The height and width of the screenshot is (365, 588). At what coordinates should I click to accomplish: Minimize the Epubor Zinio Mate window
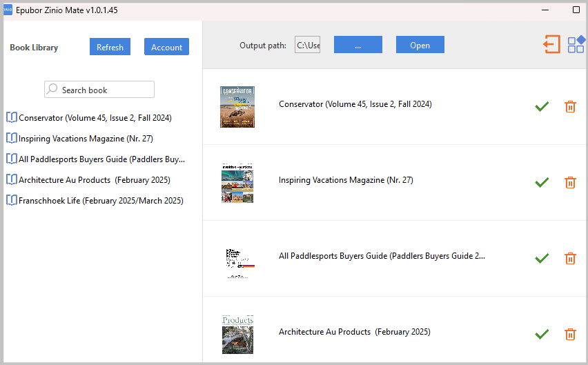tap(545, 10)
